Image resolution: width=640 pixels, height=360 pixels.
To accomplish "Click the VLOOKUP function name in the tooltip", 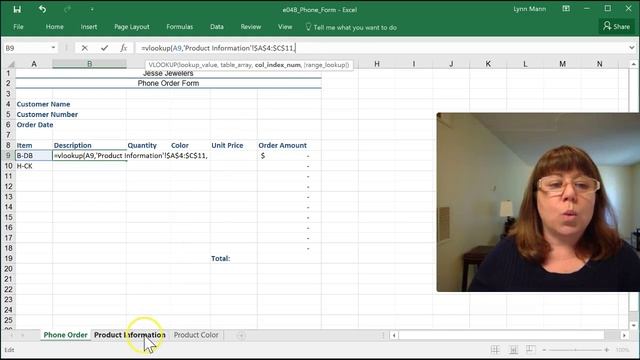I will 162,65.
